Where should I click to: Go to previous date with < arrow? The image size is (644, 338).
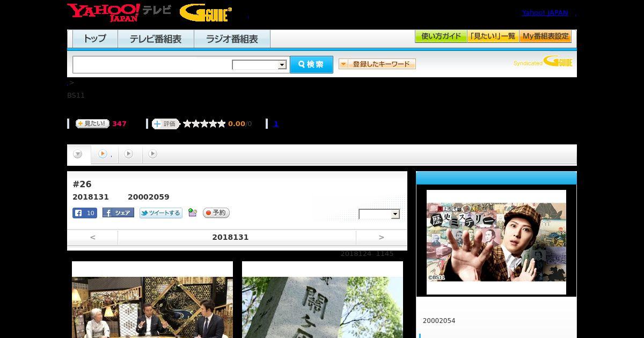[x=92, y=237]
